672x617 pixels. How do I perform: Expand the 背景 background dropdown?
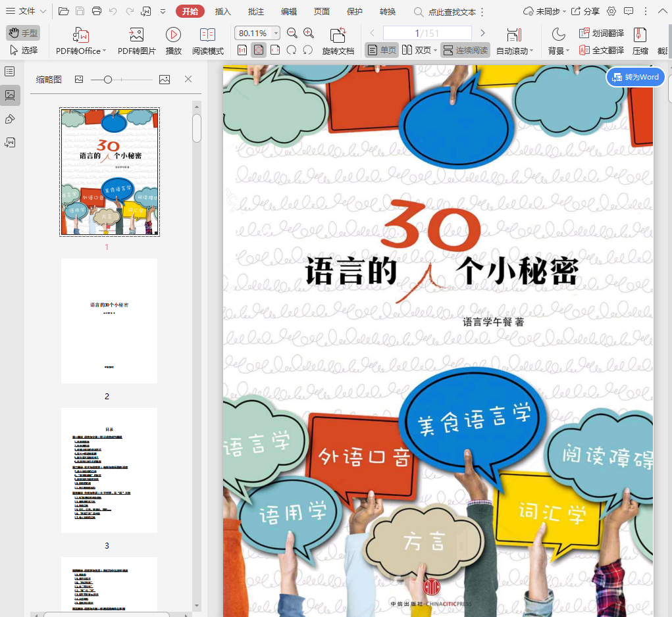(558, 51)
